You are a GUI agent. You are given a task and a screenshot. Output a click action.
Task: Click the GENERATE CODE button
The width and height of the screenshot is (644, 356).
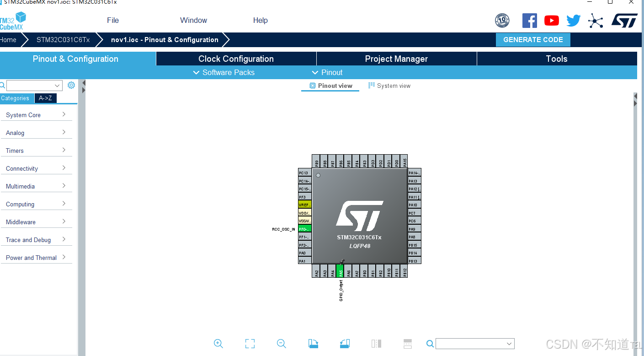[x=533, y=40]
